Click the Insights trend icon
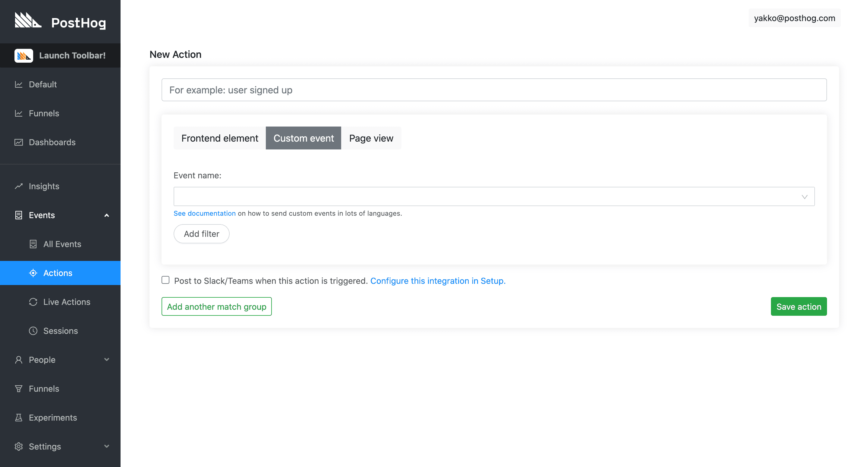The width and height of the screenshot is (868, 467). pyautogui.click(x=18, y=186)
